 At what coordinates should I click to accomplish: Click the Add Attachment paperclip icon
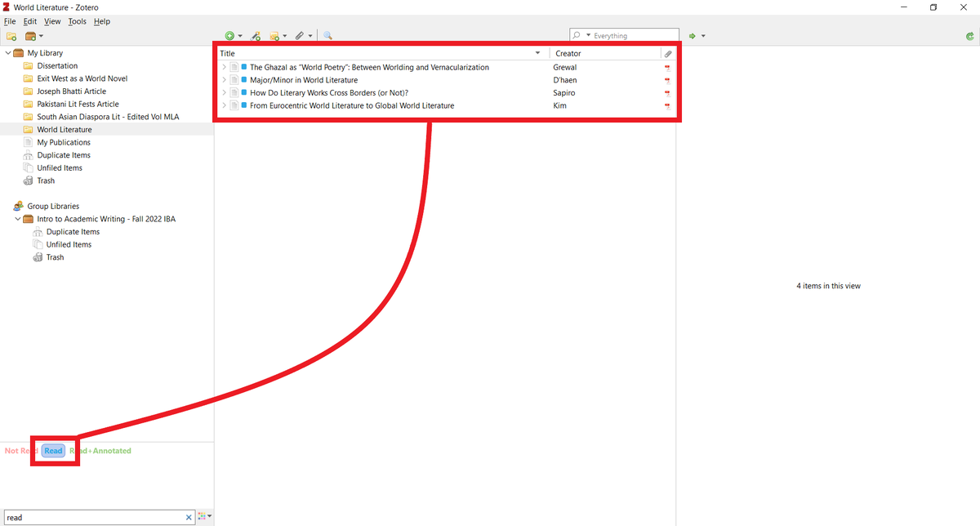tap(303, 36)
